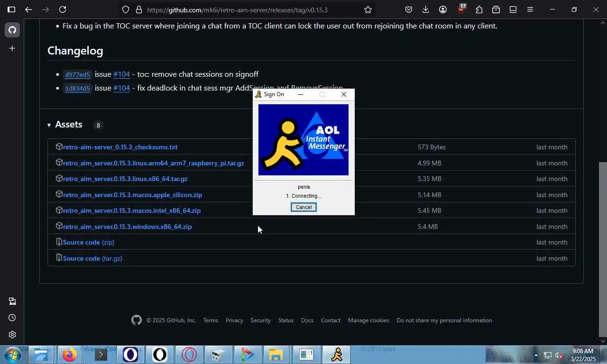Click Manage cookies in footer

click(x=368, y=320)
